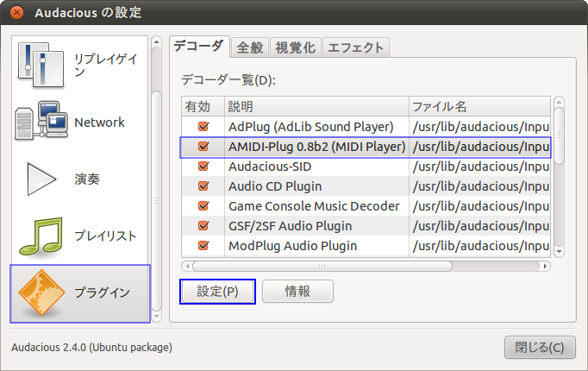Uncheck the GSF/2SF Audio Plugin checkbox
This screenshot has height=371, width=588.
[x=203, y=226]
